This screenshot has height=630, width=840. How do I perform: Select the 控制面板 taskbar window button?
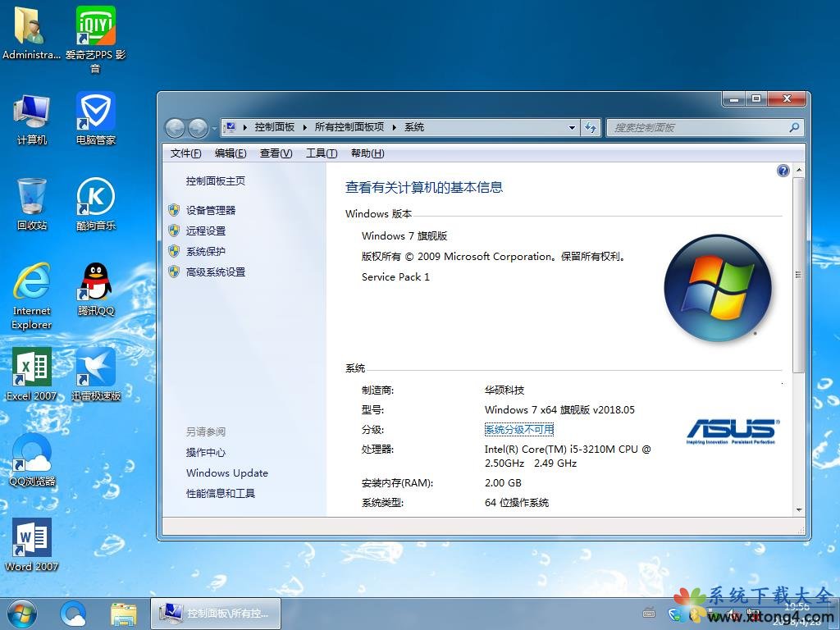coord(216,614)
